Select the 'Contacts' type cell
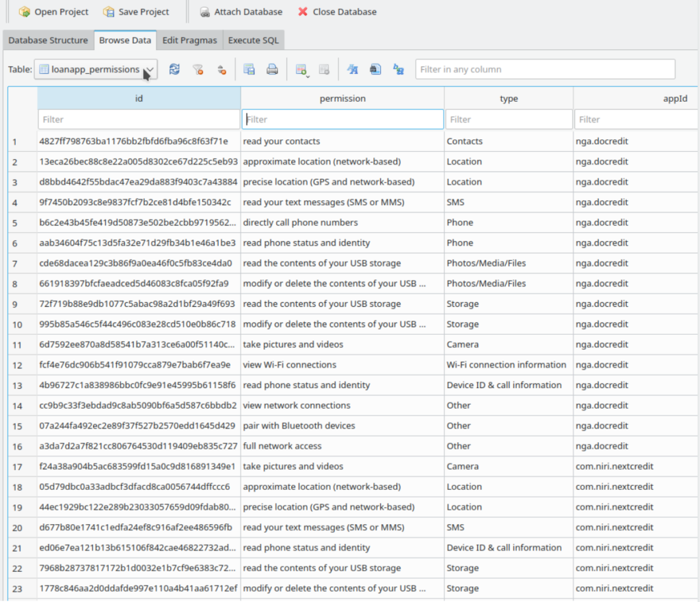Viewport: 700px width, 602px height. point(509,141)
